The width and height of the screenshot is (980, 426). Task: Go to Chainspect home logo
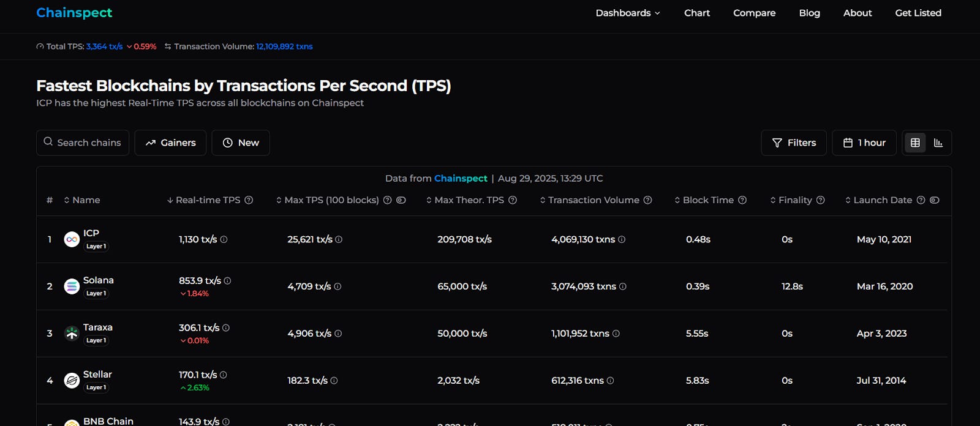pos(74,13)
